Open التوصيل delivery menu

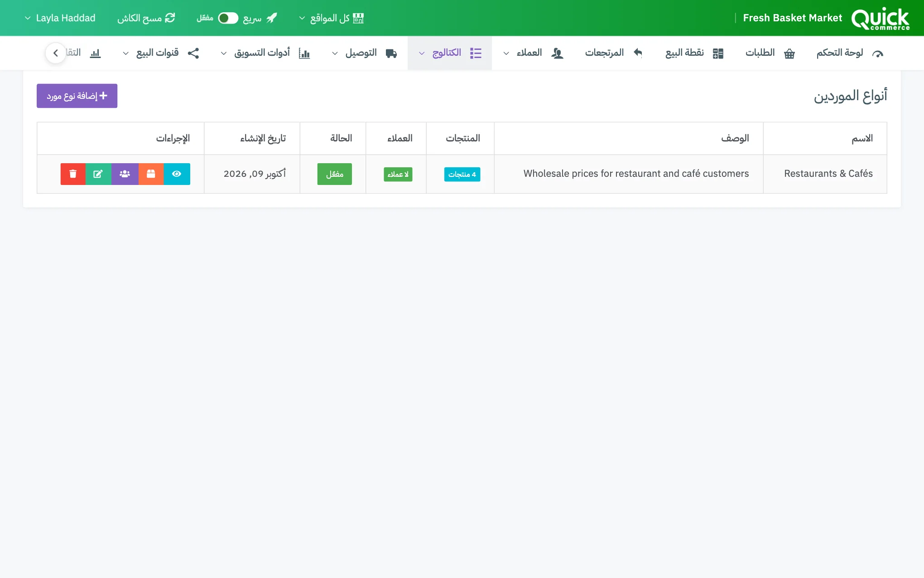coord(364,53)
